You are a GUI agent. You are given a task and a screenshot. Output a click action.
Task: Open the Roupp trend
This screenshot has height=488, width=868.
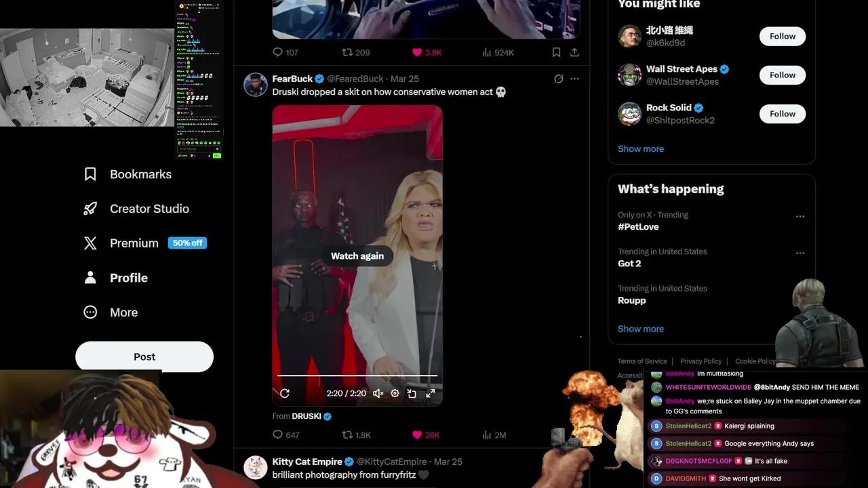[632, 300]
